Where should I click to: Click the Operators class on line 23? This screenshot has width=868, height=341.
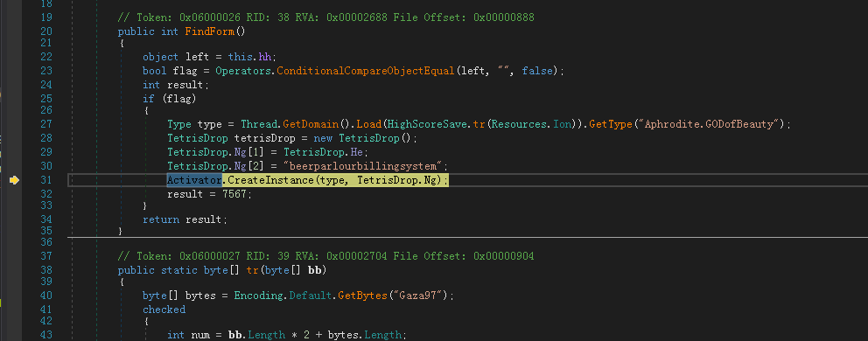coord(243,71)
